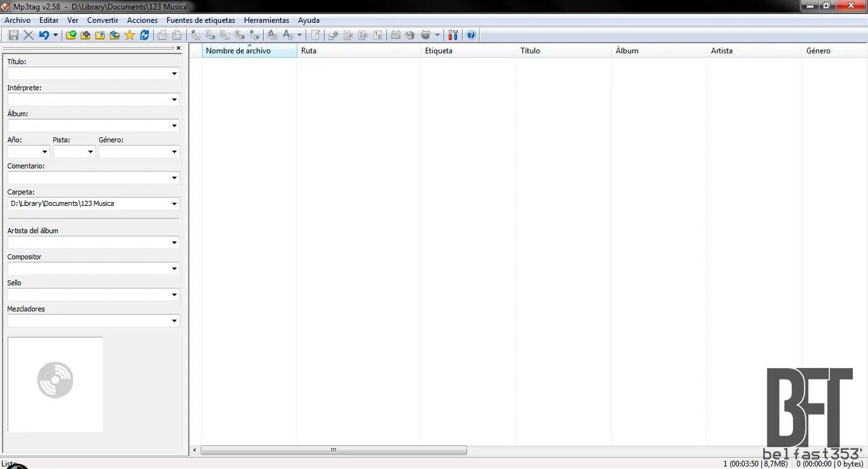868x469 pixels.
Task: Open the Ayuda menu
Action: point(309,20)
